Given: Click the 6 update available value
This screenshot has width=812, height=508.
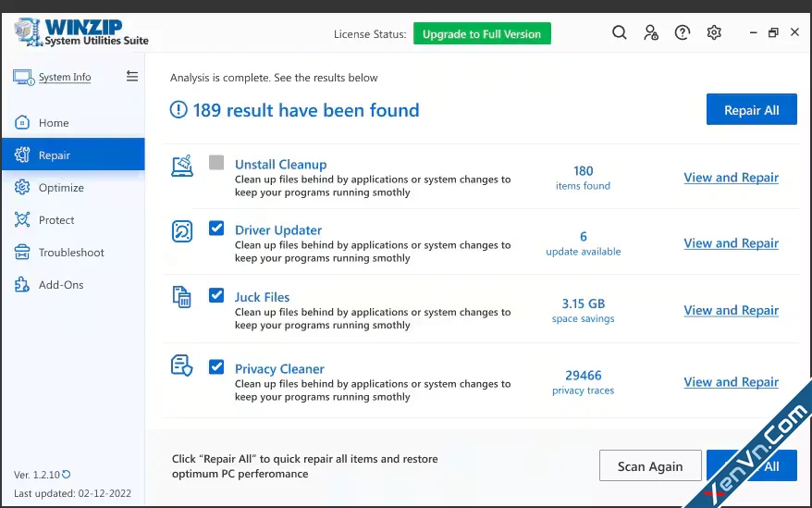Looking at the screenshot, I should click(584, 243).
